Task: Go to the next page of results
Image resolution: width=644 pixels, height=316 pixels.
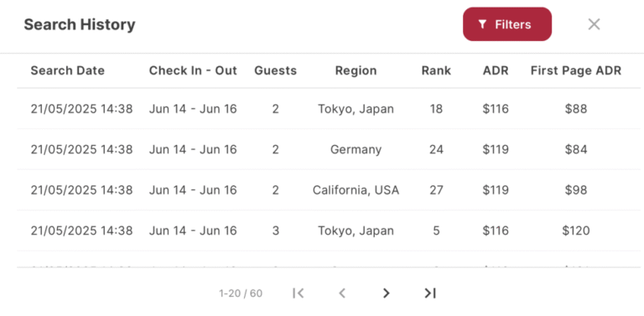Action: [386, 293]
